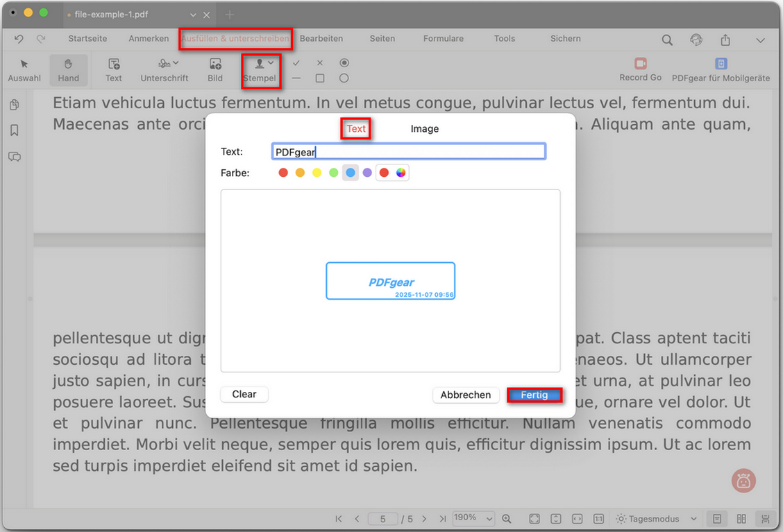Click the Clear button

[244, 394]
